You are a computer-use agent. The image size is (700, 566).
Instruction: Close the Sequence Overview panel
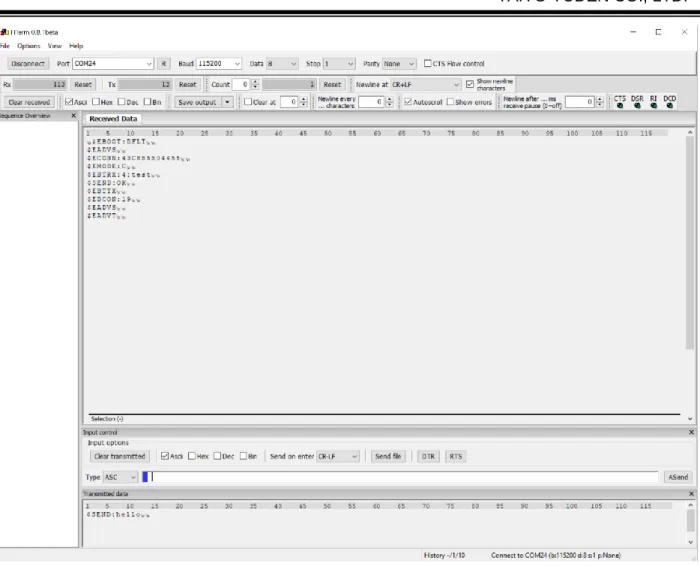pyautogui.click(x=74, y=116)
